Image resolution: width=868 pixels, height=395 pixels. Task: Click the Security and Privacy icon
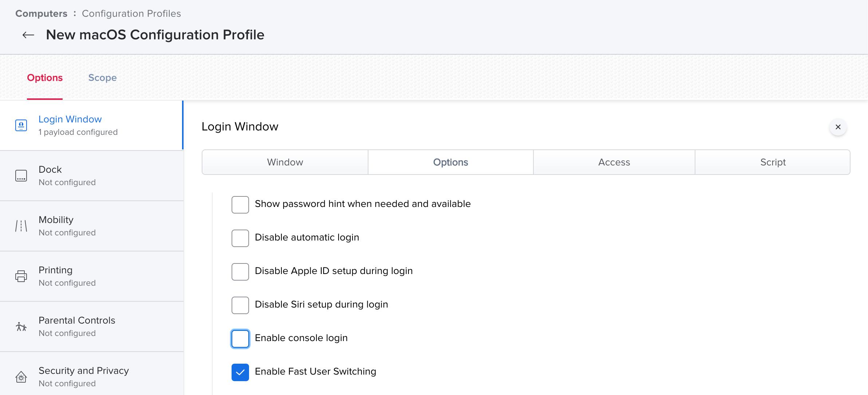[21, 377]
